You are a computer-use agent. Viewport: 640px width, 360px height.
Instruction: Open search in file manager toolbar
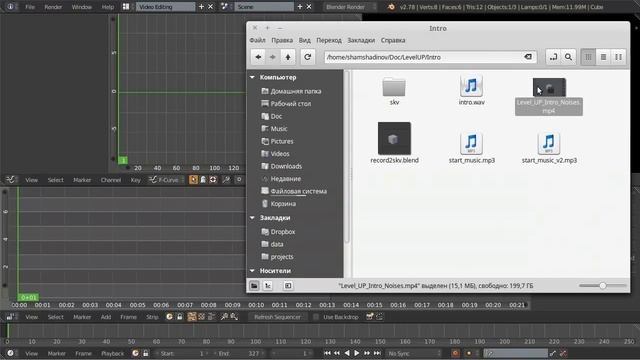click(568, 57)
